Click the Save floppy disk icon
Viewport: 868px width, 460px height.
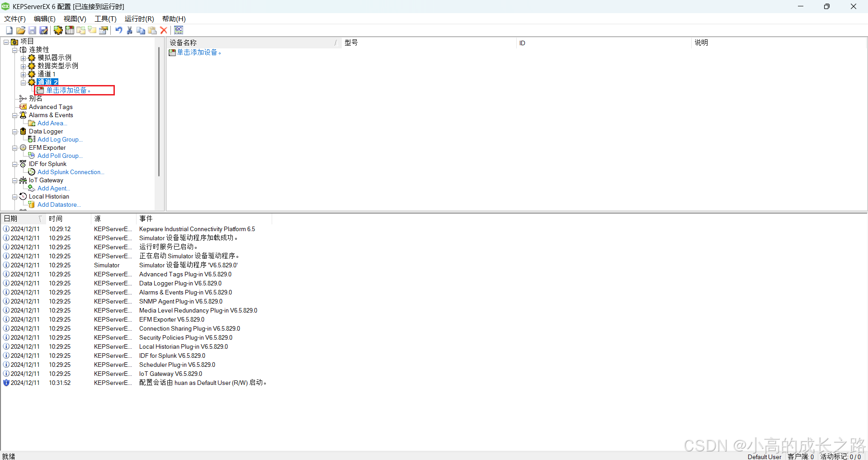click(x=32, y=30)
